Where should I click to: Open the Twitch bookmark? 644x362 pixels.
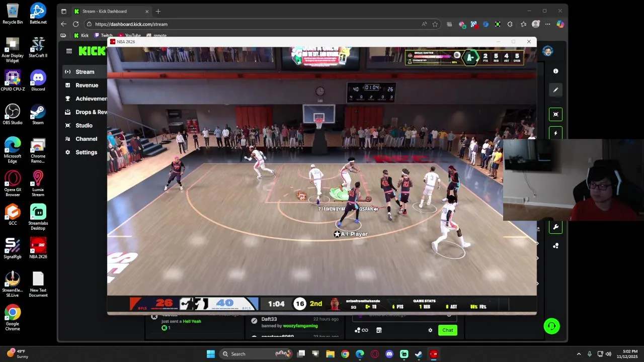[104, 36]
